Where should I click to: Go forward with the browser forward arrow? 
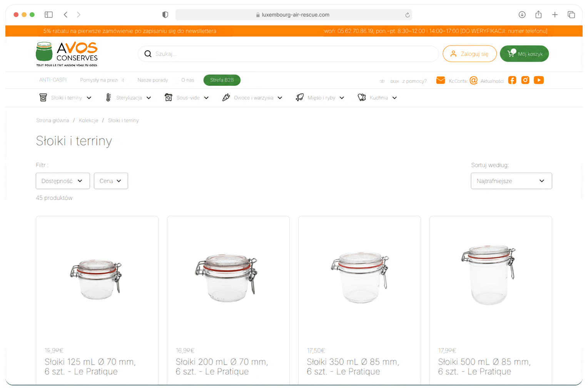point(79,15)
